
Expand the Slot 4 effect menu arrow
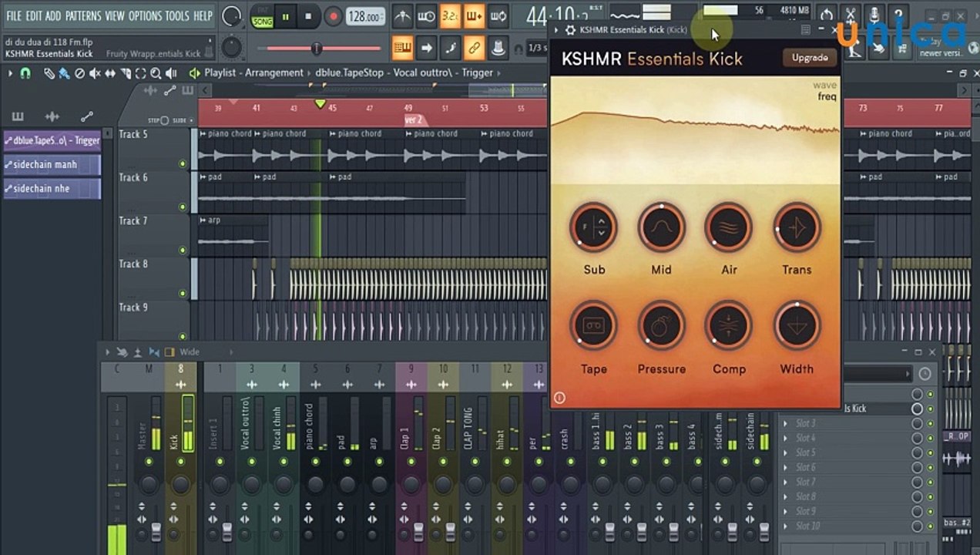tap(785, 438)
